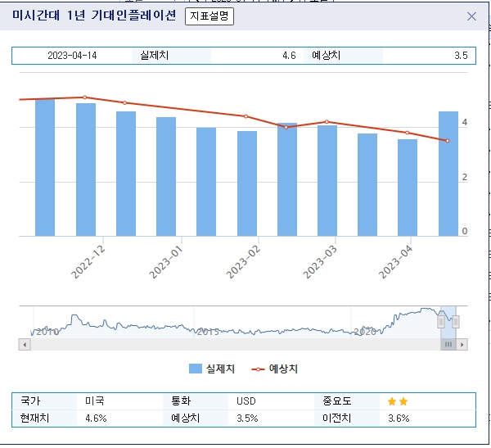Click the USD currency cell

pyautogui.click(x=246, y=401)
